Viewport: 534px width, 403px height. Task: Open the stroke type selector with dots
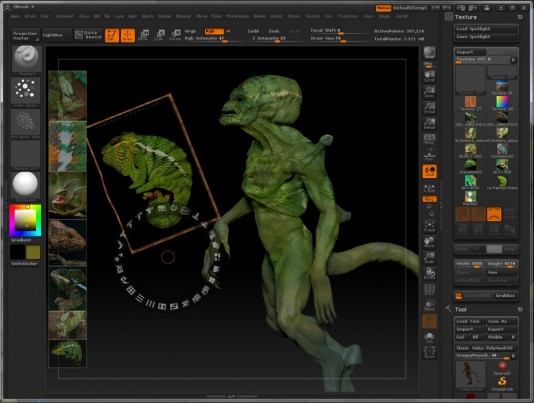pos(26,91)
